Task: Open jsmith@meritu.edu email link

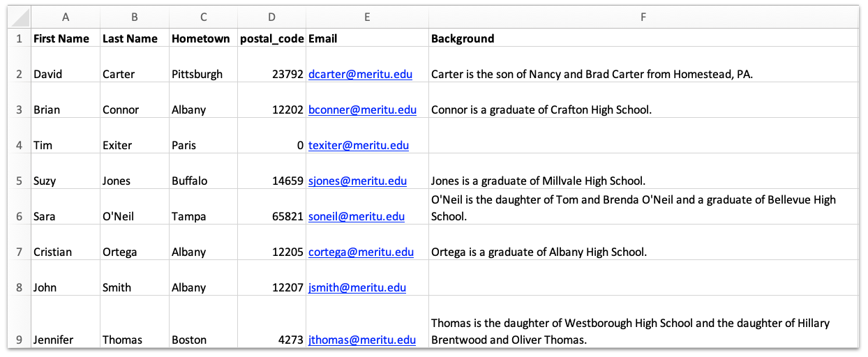Action: (357, 287)
